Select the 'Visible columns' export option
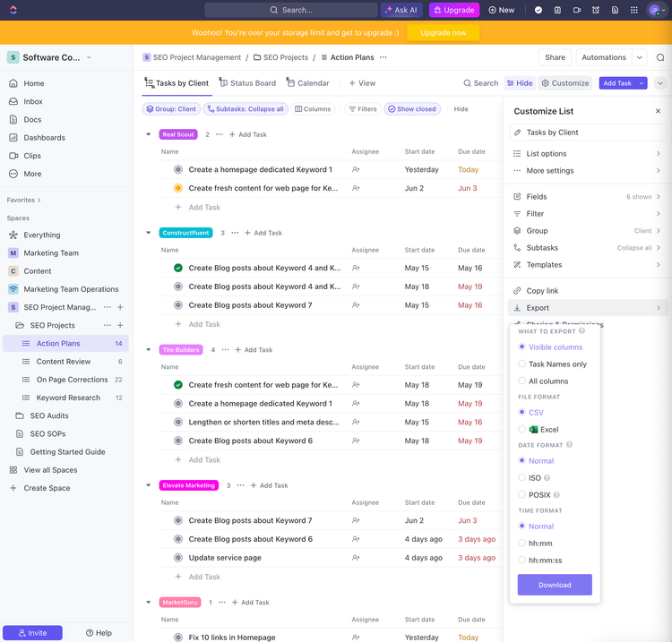The height and width of the screenshot is (642, 672). coord(550,347)
